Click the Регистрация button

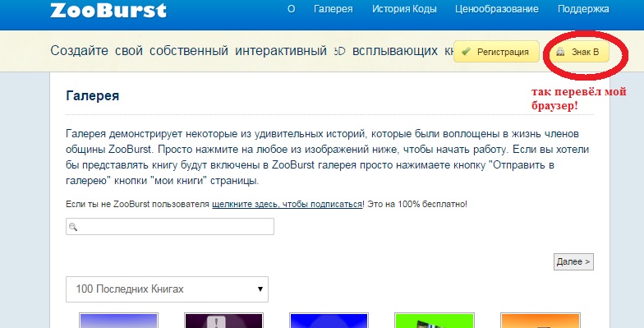click(x=496, y=52)
